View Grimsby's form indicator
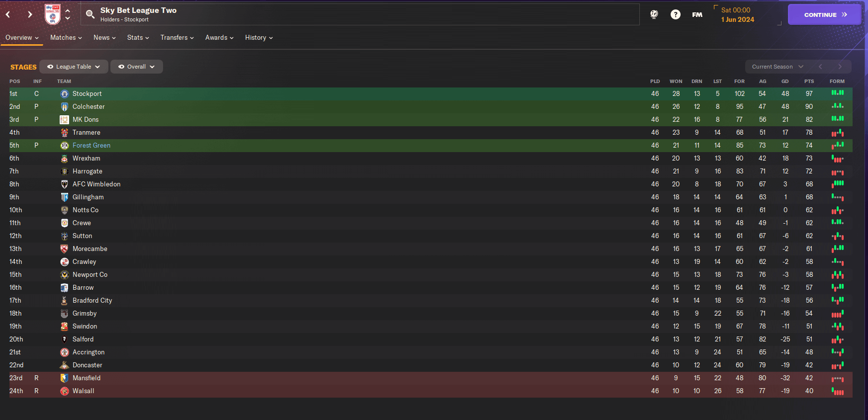 pyautogui.click(x=838, y=313)
